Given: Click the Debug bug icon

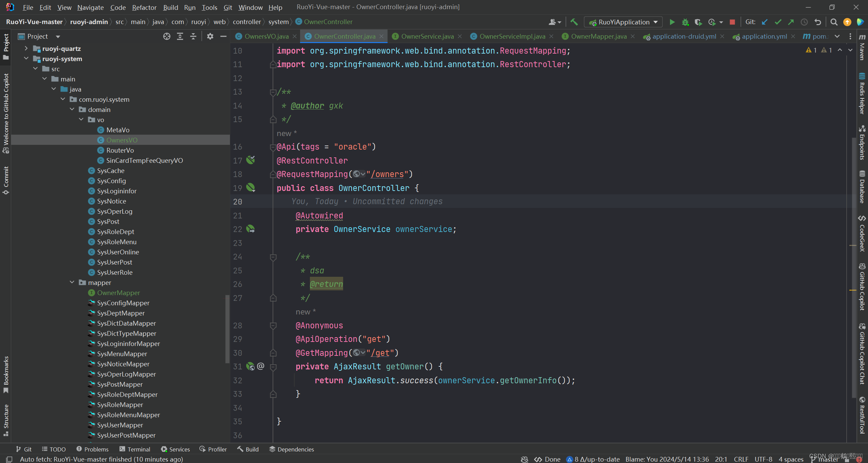Looking at the screenshot, I should (685, 22).
